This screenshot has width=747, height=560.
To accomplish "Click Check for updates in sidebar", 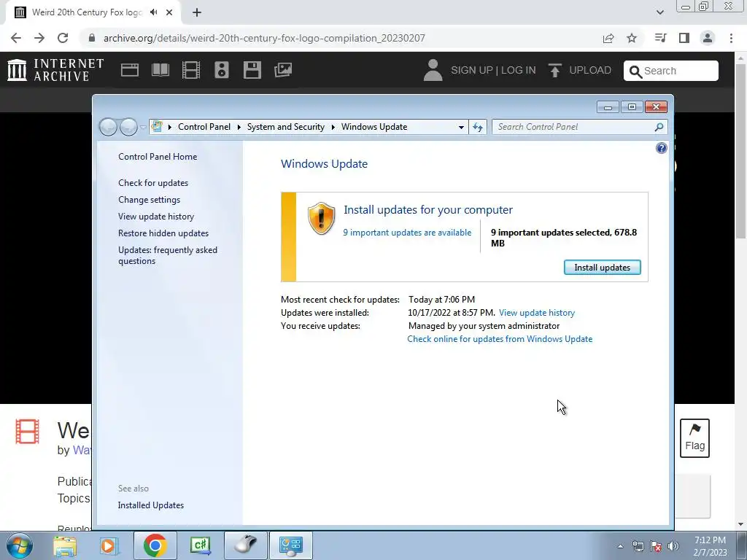I will tap(153, 183).
